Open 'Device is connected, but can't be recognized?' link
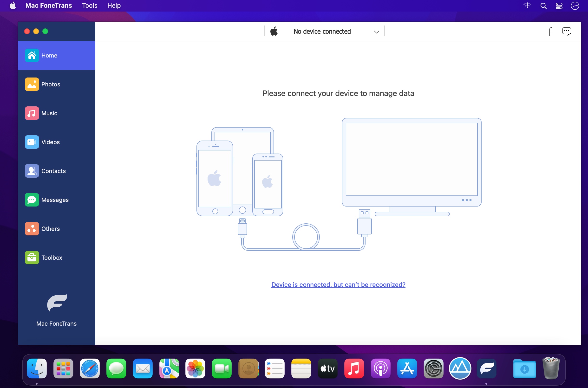588x388 pixels. coord(338,285)
